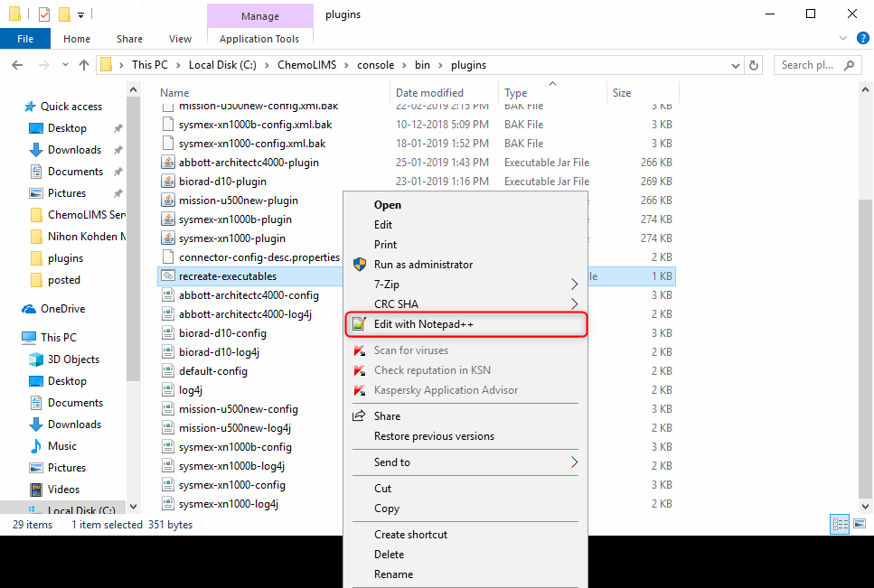Click the blue File button
The height and width of the screenshot is (588, 874).
coord(25,39)
